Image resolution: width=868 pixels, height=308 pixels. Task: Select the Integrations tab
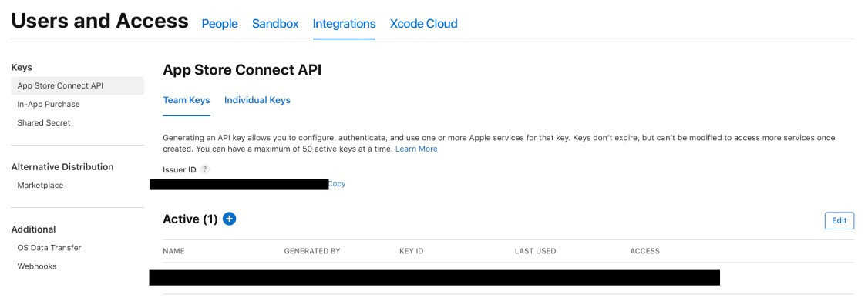[x=345, y=24]
